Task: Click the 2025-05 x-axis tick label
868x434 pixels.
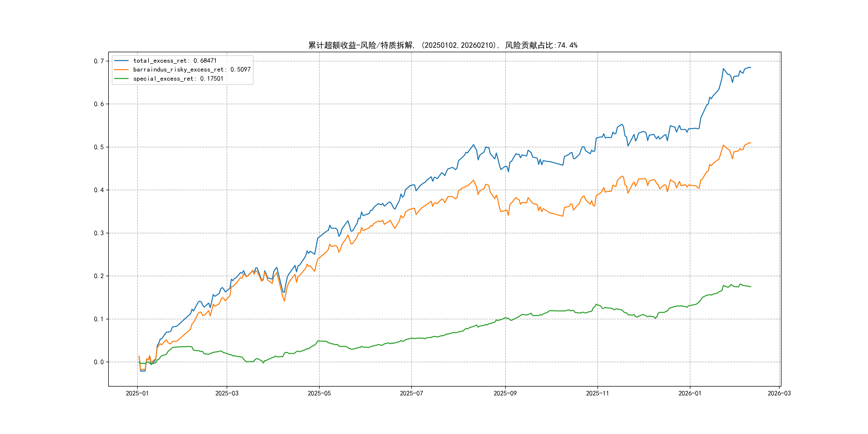Action: [x=319, y=393]
